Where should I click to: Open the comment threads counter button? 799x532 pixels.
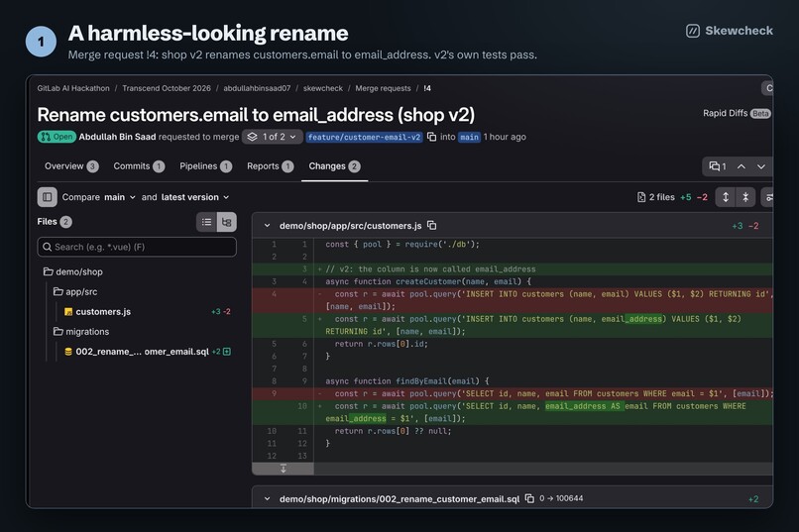pyautogui.click(x=718, y=166)
